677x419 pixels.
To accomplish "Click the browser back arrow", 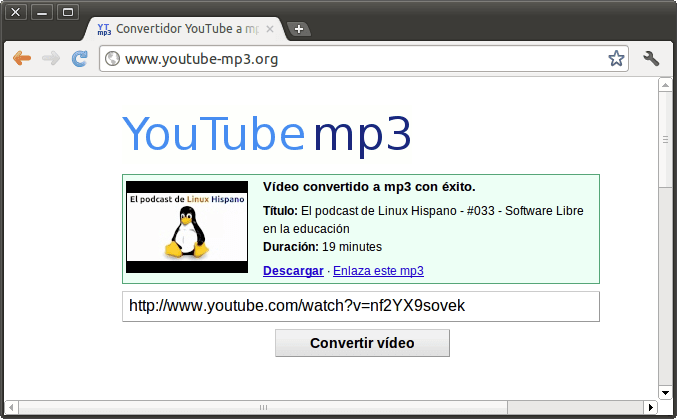I will point(22,58).
